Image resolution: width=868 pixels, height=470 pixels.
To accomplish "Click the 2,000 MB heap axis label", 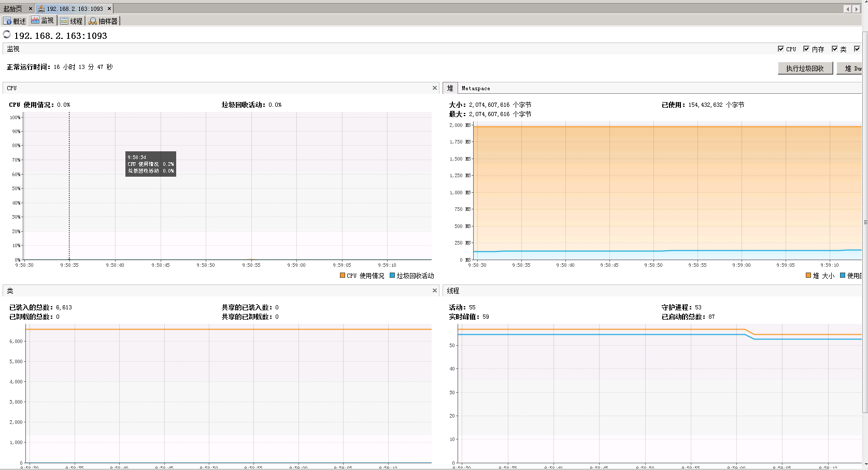I will [x=460, y=125].
